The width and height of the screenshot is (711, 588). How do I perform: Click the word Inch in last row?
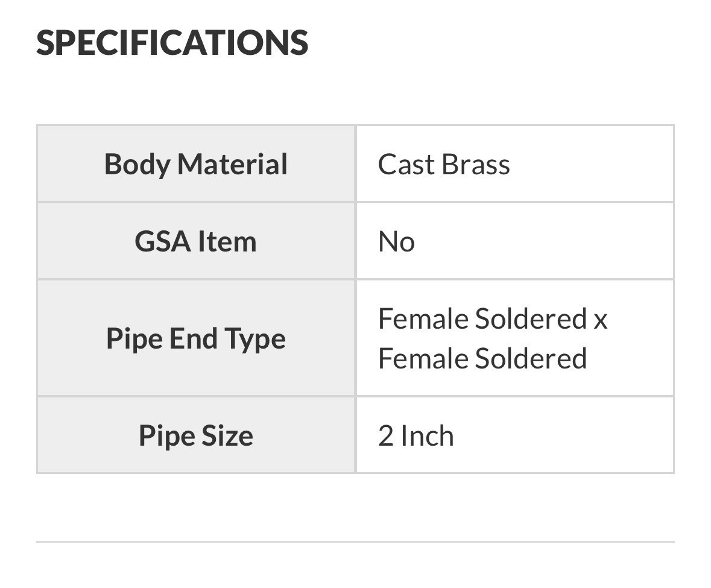pyautogui.click(x=427, y=436)
